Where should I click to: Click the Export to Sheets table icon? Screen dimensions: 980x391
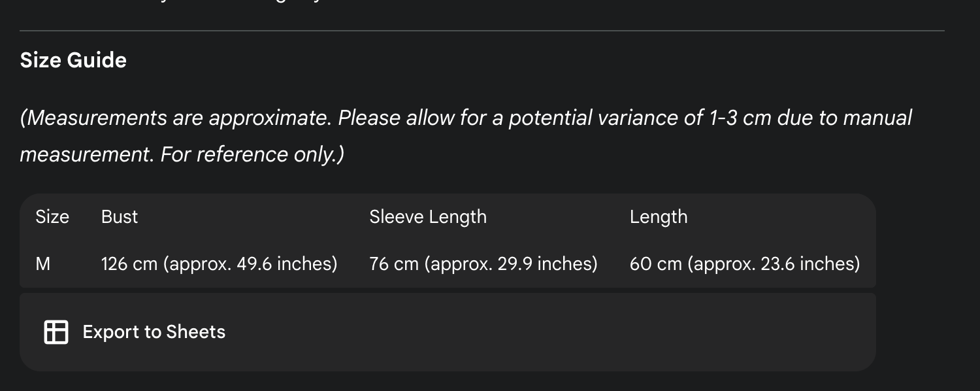(x=56, y=332)
